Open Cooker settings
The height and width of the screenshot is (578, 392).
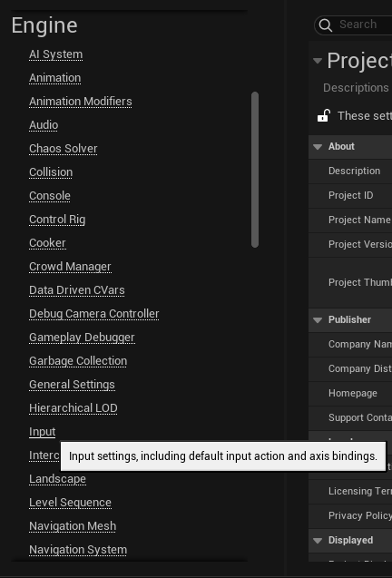(x=47, y=243)
